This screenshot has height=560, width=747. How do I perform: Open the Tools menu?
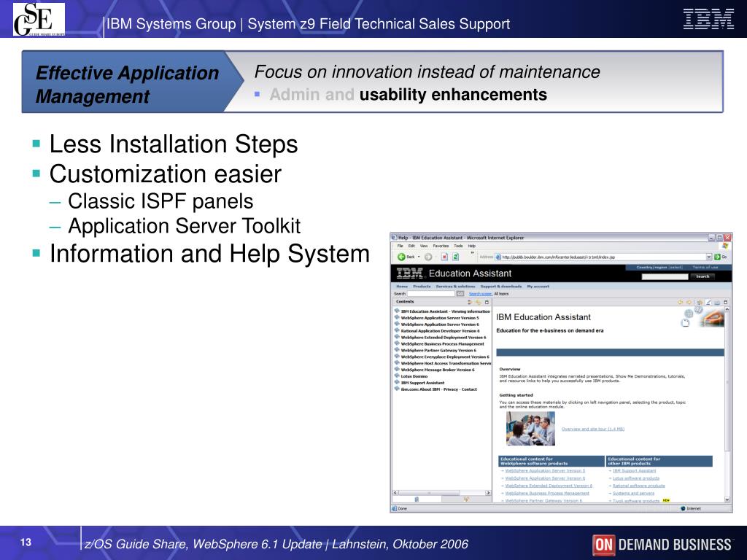pos(458,246)
